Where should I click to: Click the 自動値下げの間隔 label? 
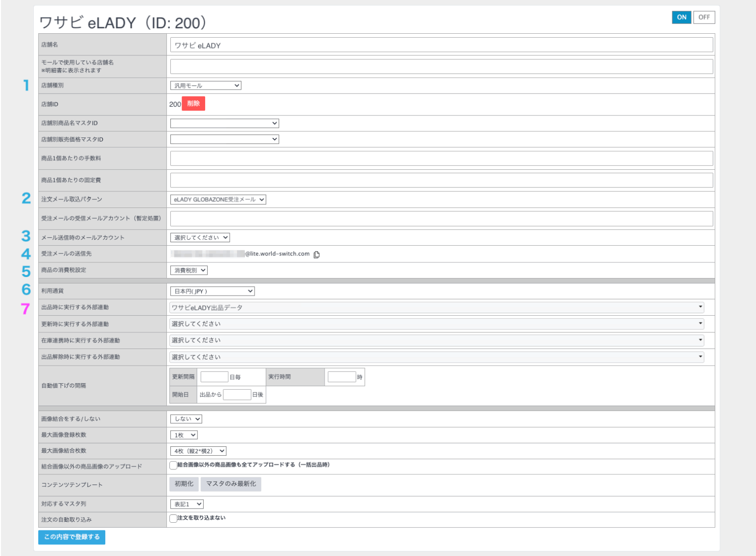tap(64, 386)
